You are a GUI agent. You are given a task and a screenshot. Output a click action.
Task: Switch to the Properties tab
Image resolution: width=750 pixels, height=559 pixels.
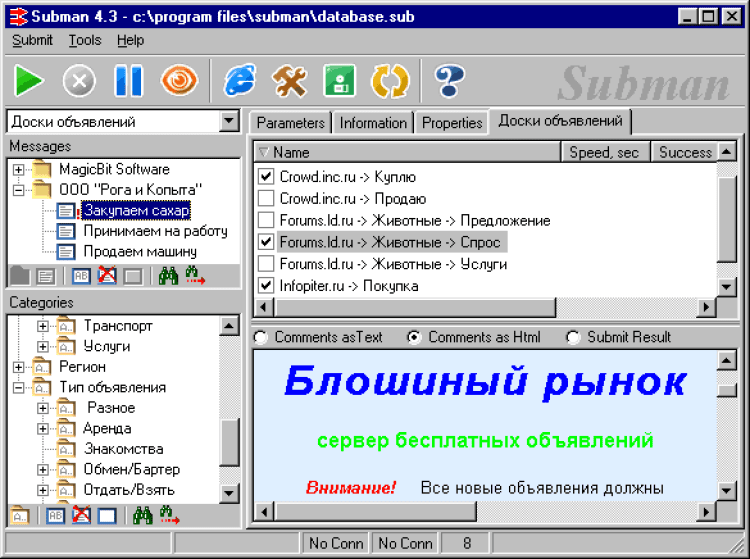[452, 123]
